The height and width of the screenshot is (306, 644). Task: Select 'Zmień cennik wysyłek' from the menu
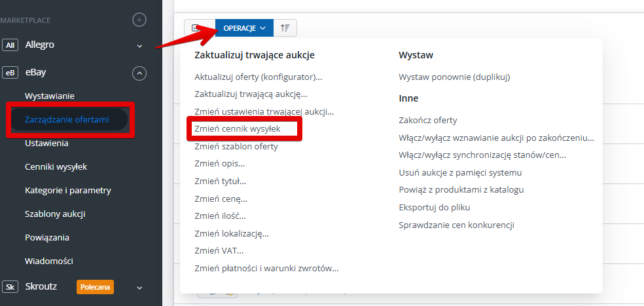[238, 129]
